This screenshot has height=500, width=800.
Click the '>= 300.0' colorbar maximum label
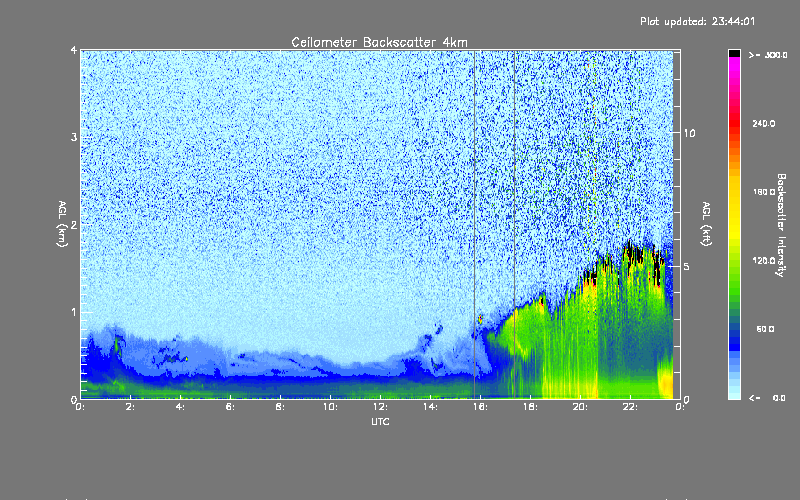pyautogui.click(x=768, y=55)
